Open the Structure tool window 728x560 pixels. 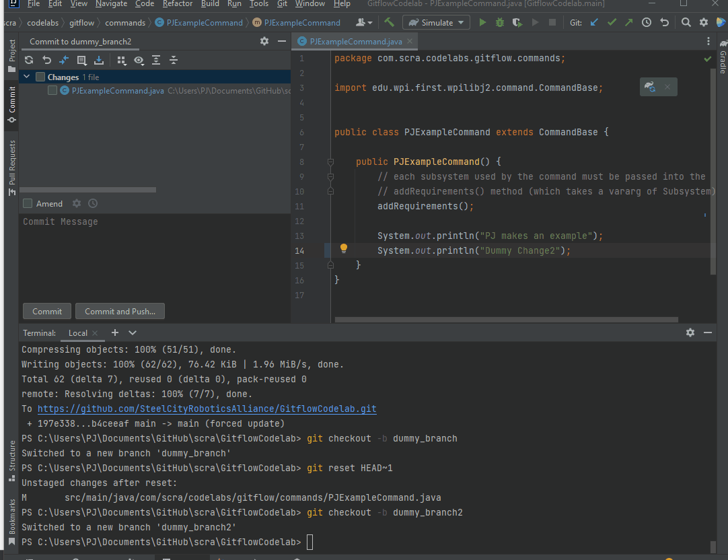[x=12, y=461]
